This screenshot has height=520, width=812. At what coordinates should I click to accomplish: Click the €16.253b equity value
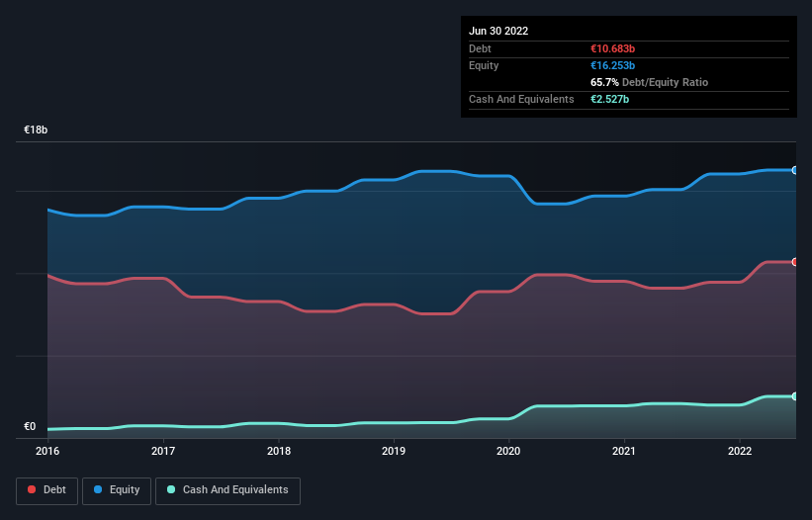[612, 65]
